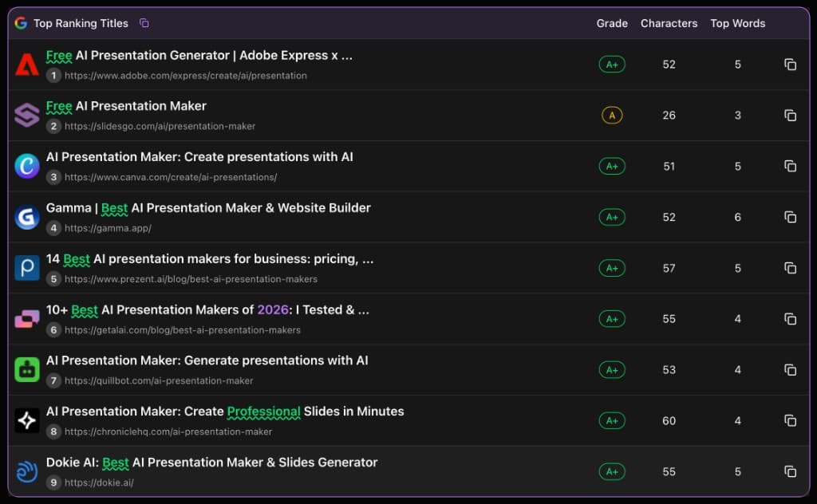Sort by the Top Words column header
Screen dimensions: 817x504
coord(737,23)
